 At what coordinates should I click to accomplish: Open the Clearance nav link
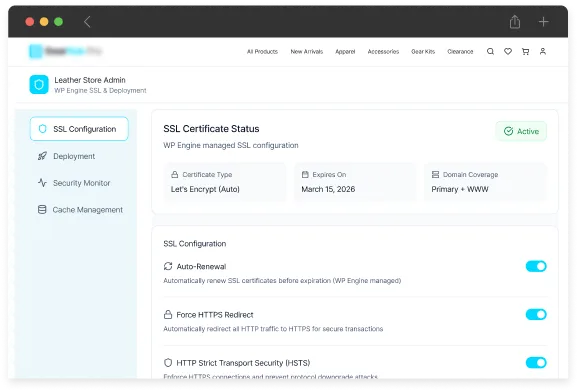(460, 52)
